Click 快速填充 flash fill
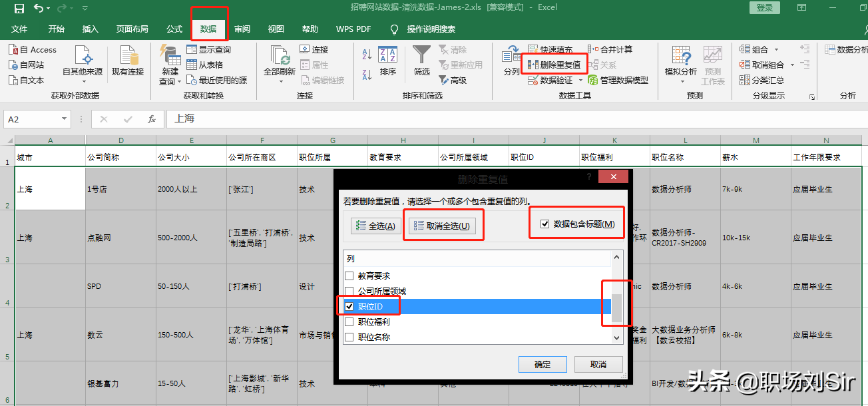 coord(551,50)
